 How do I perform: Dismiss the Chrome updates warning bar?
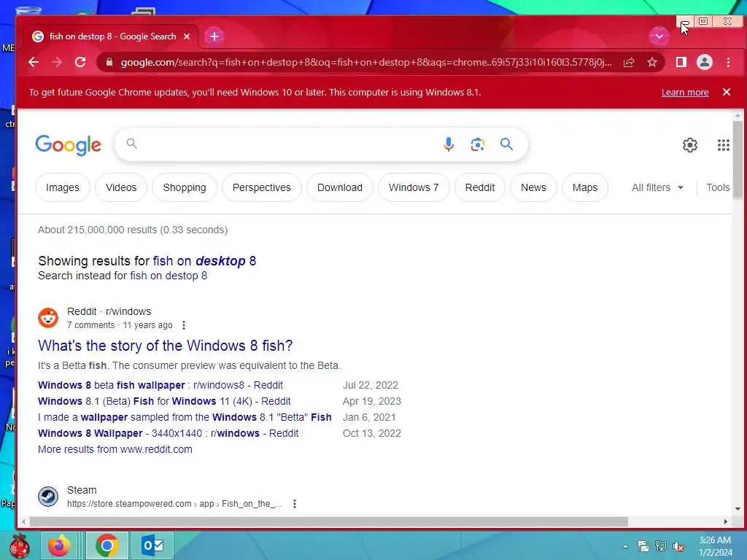(x=726, y=92)
